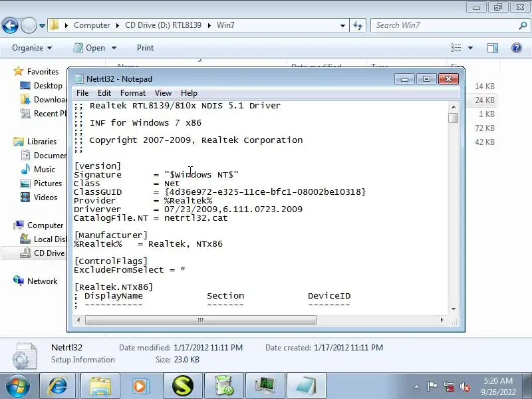Image resolution: width=532 pixels, height=399 pixels.
Task: Click the Notepad vertical scrollbar up arrow
Action: tap(454, 107)
